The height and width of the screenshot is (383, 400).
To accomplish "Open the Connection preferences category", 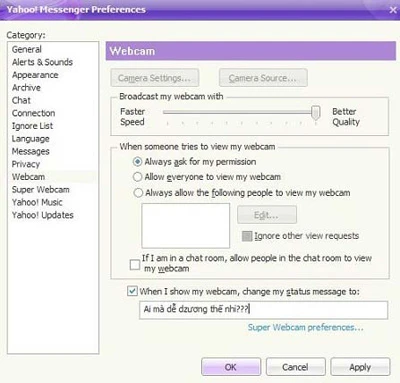I will coord(33,113).
